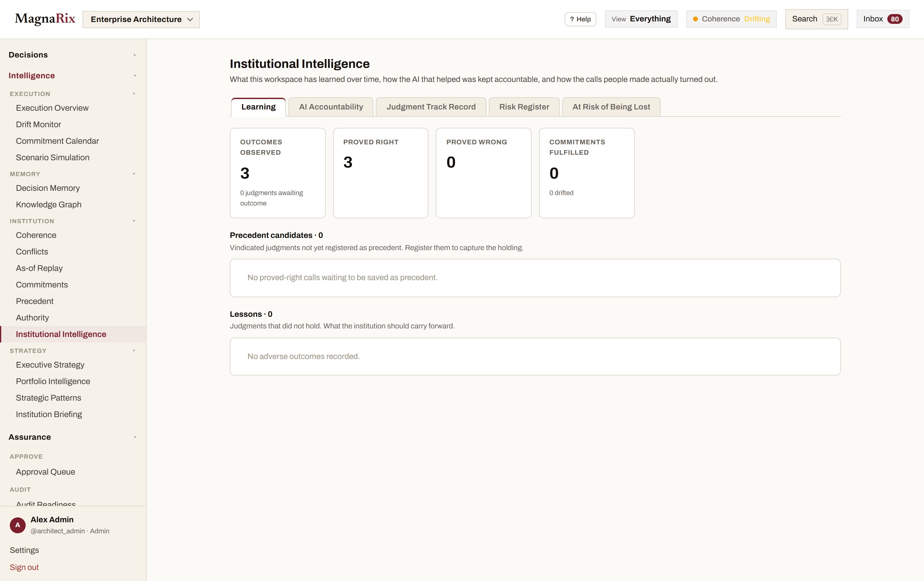
Task: Expand the Decisions sidebar section
Action: tap(135, 55)
